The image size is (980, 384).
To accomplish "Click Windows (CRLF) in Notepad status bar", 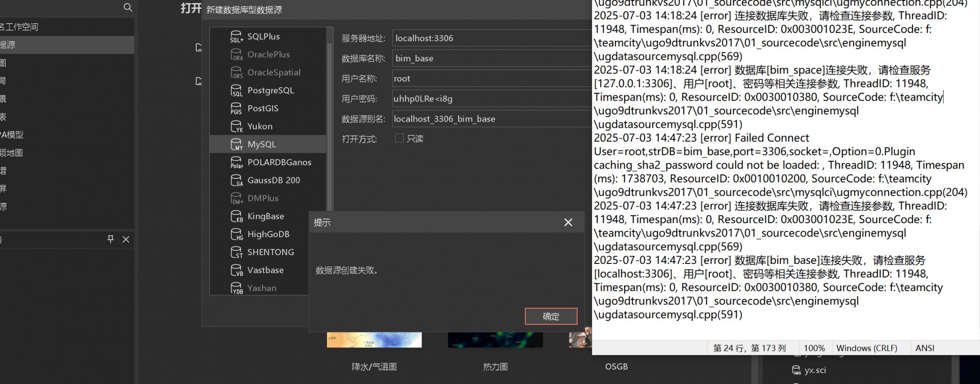I will pyautogui.click(x=867, y=348).
